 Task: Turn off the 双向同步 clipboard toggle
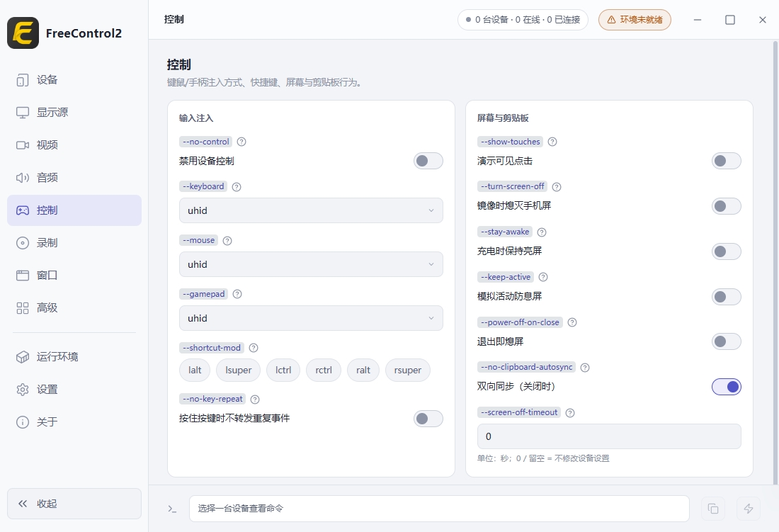727,387
